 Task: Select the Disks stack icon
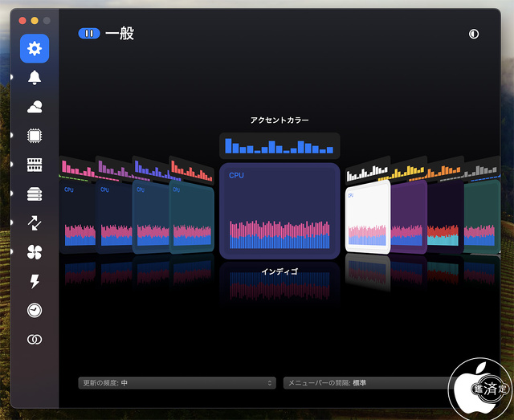tap(35, 194)
